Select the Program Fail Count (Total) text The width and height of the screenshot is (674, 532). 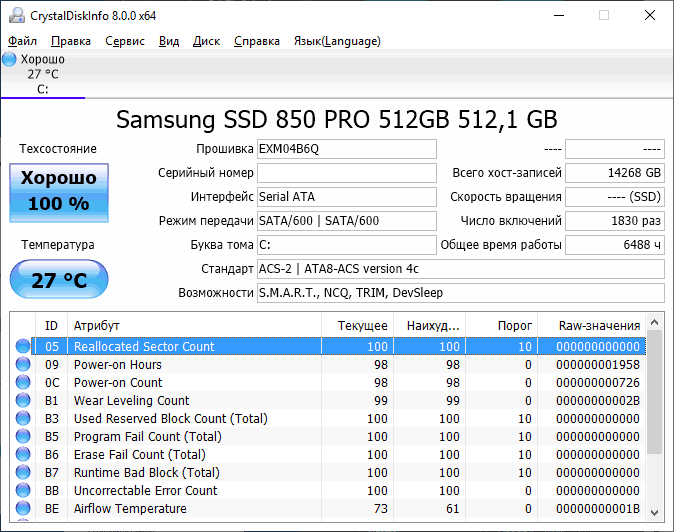tap(148, 437)
